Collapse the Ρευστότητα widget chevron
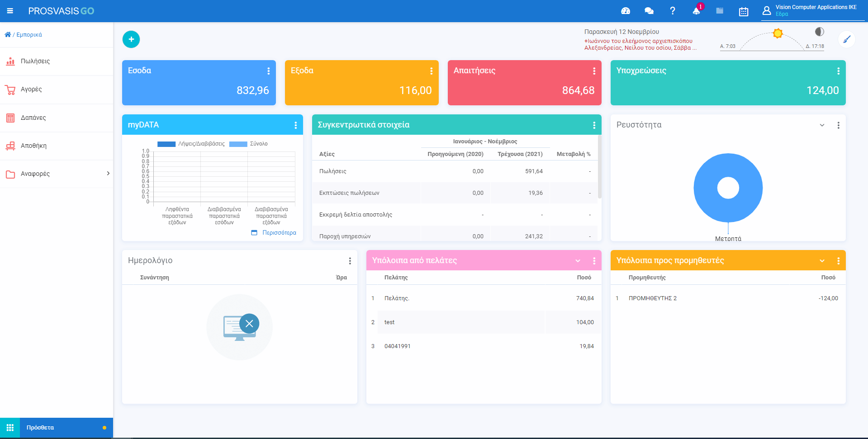 pyautogui.click(x=822, y=125)
